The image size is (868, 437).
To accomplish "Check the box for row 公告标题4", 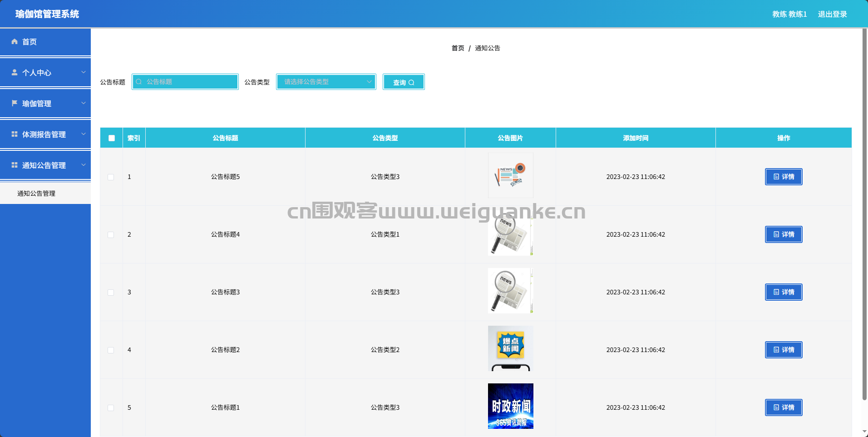I will pyautogui.click(x=111, y=235).
